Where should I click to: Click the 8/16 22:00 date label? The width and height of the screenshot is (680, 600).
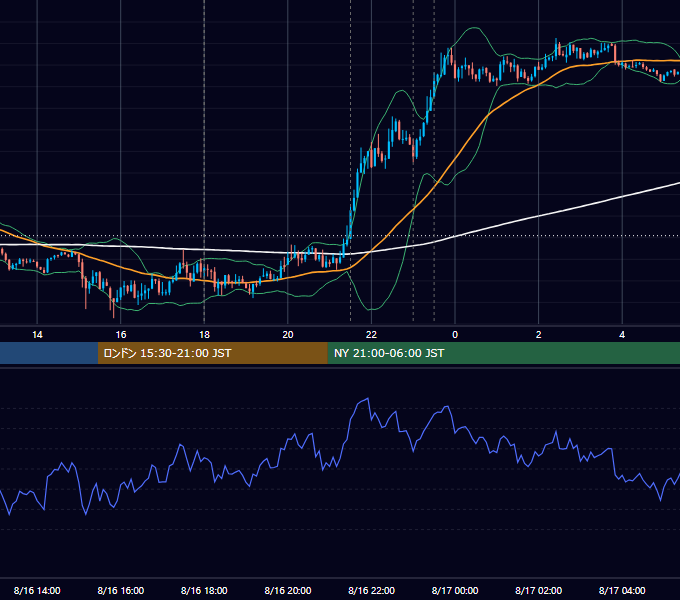pos(372,590)
